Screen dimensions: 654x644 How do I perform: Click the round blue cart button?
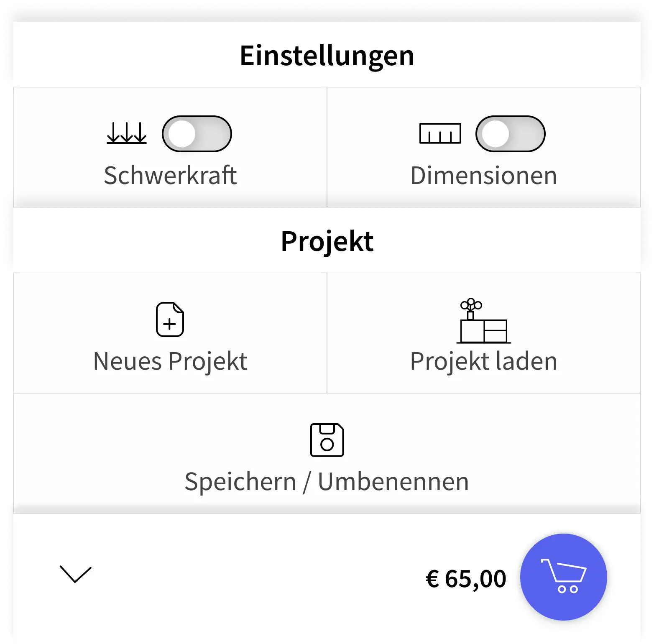tap(564, 576)
